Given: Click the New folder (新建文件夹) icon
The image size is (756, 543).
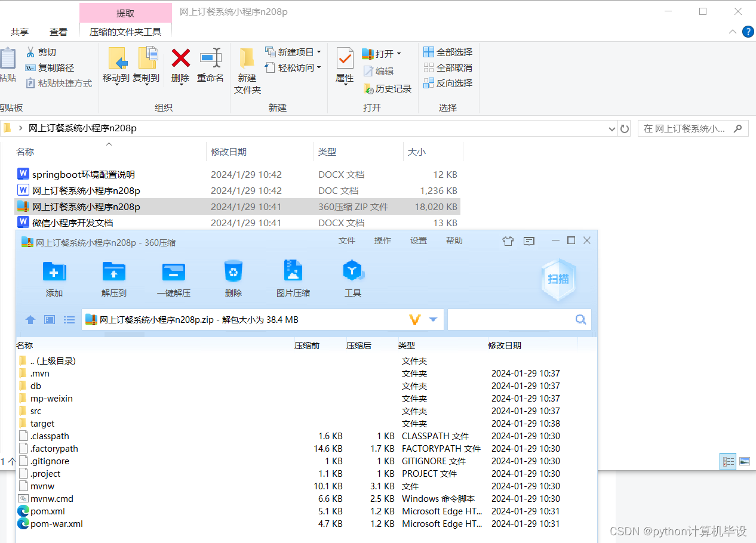Looking at the screenshot, I should (x=247, y=58).
